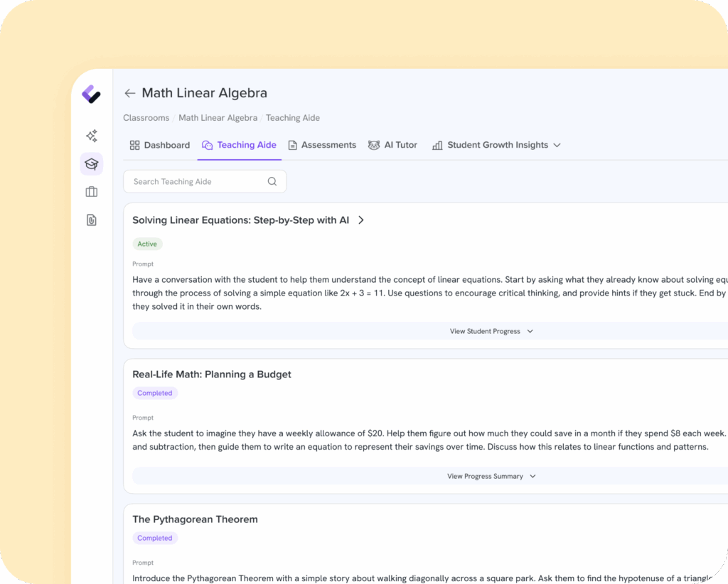This screenshot has width=728, height=584.
Task: Switch to the Dashboard tab
Action: click(x=160, y=145)
